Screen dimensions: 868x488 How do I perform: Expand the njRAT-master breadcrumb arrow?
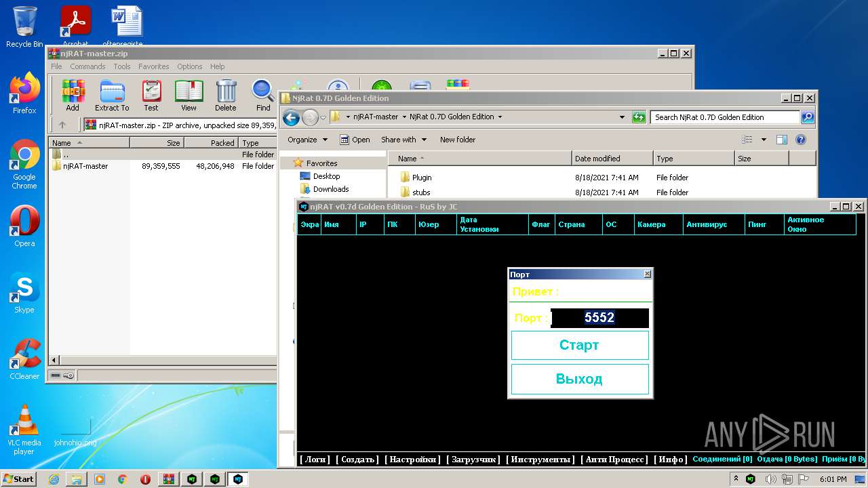pyautogui.click(x=403, y=117)
